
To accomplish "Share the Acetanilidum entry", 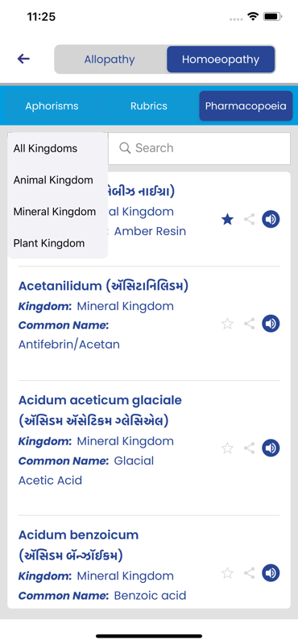I will [x=250, y=324].
